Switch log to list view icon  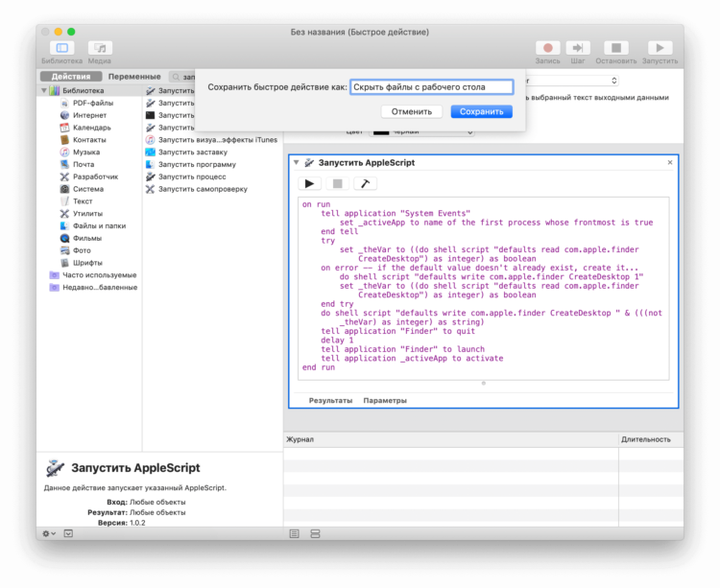tap(295, 533)
